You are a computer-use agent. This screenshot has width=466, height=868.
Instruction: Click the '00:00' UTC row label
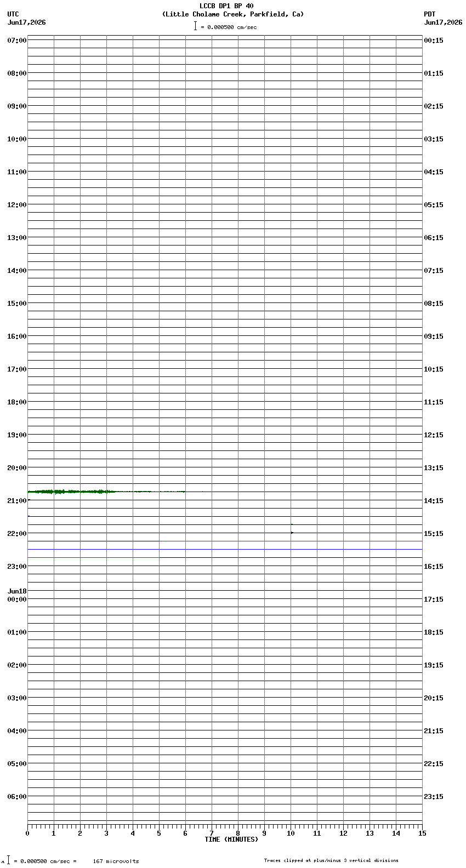pyautogui.click(x=17, y=599)
